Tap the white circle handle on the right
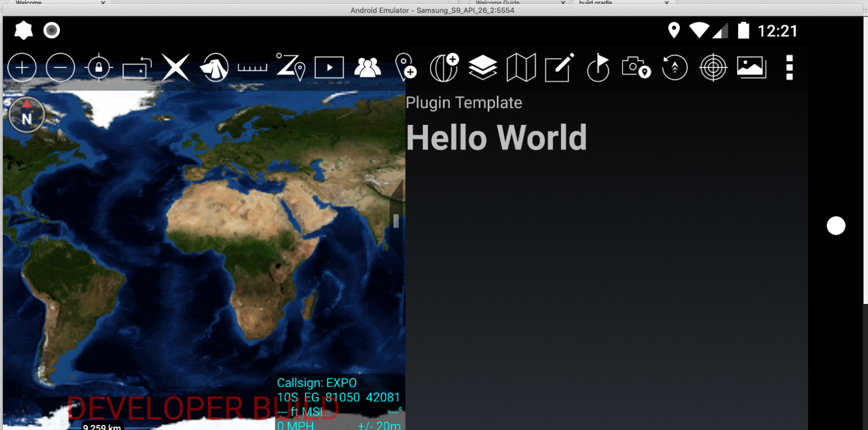Image resolution: width=868 pixels, height=430 pixels. 836,225
